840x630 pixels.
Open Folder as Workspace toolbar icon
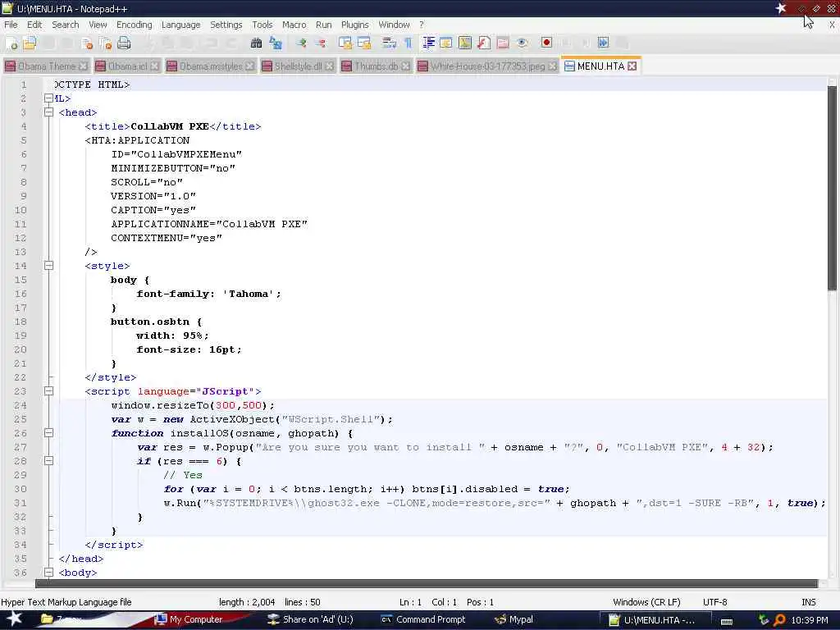[x=503, y=43]
